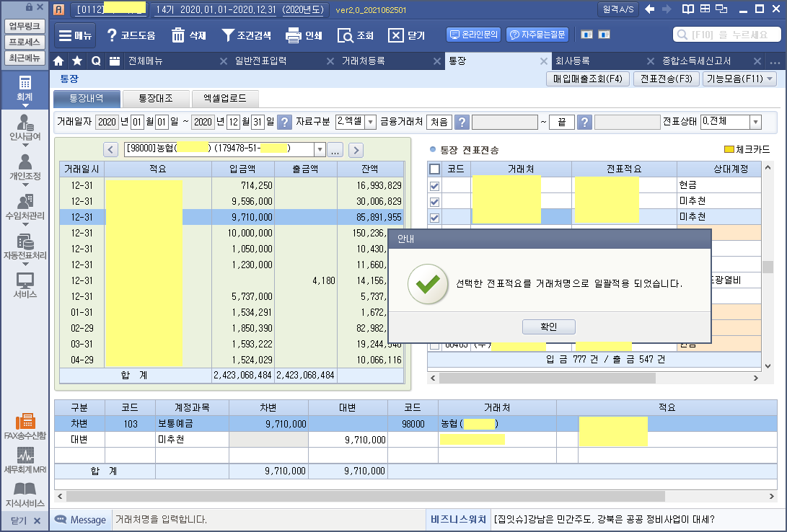Viewport: 787px width, 532px height.
Task: Switch to the 통장대조 tab
Action: (156, 99)
